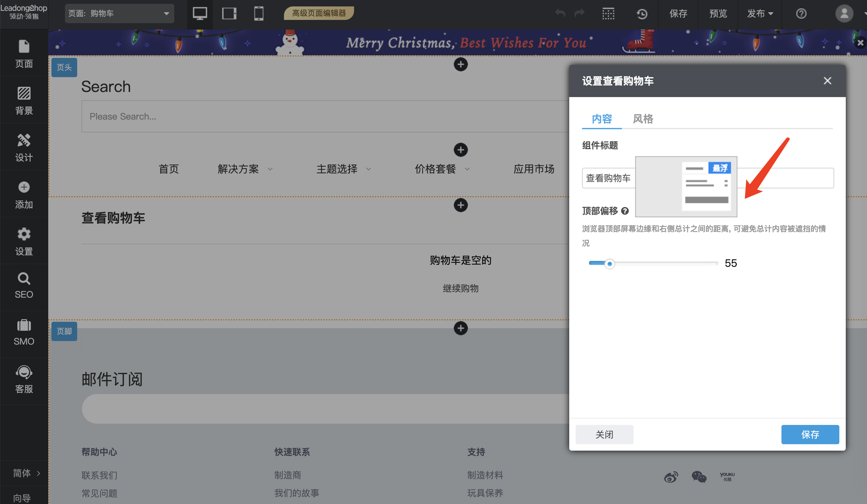The height and width of the screenshot is (504, 867).
Task: Click the WeChat icon in the footer
Action: pos(699,477)
